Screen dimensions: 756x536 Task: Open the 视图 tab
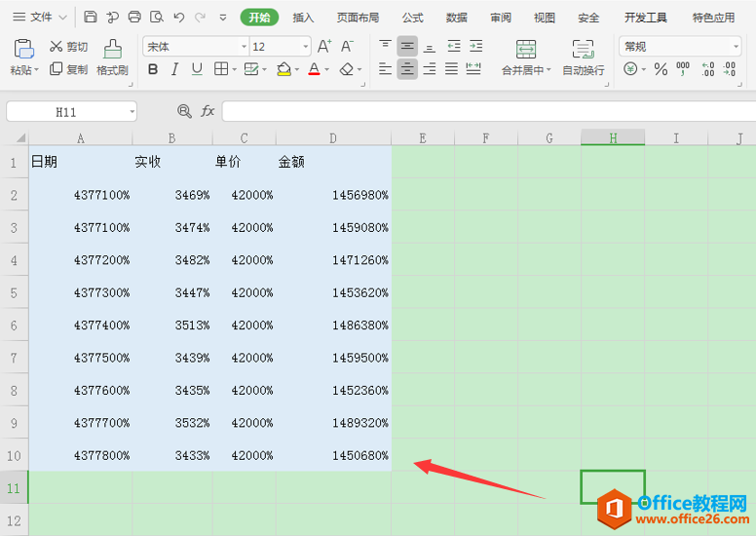(x=545, y=18)
